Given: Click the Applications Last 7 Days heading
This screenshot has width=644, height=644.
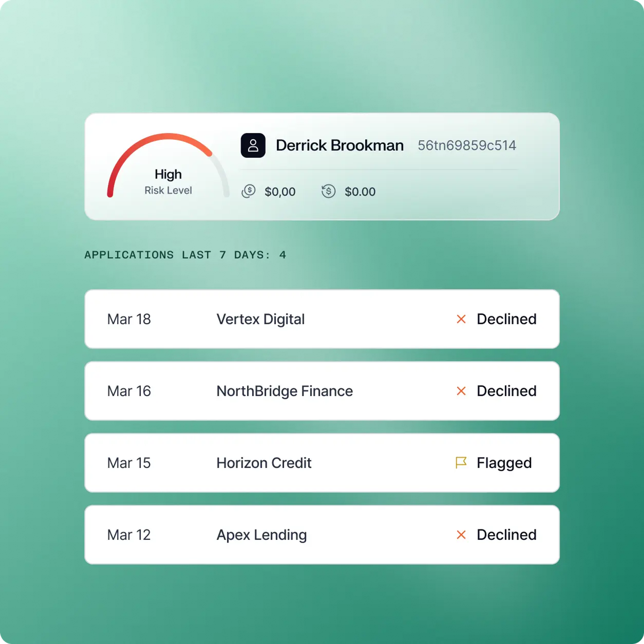Looking at the screenshot, I should pos(185,255).
